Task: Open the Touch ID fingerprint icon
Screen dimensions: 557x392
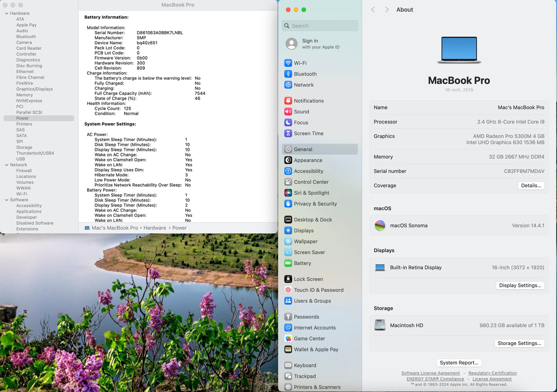Action: (288, 290)
